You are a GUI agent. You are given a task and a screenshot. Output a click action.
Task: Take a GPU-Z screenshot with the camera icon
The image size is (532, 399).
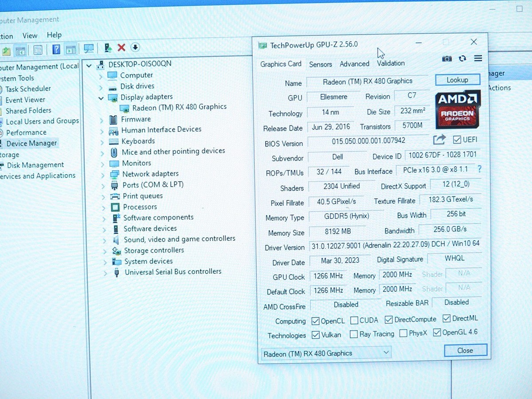(x=446, y=58)
